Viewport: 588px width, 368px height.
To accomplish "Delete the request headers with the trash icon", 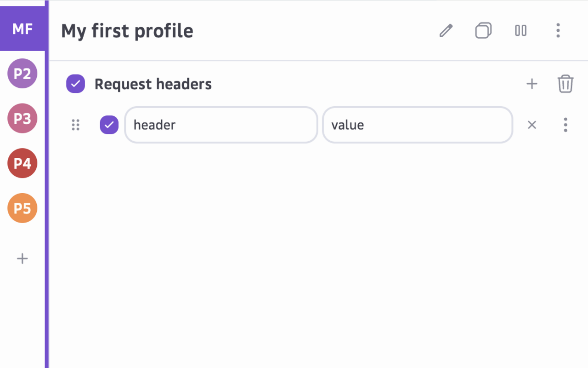I will tap(565, 84).
